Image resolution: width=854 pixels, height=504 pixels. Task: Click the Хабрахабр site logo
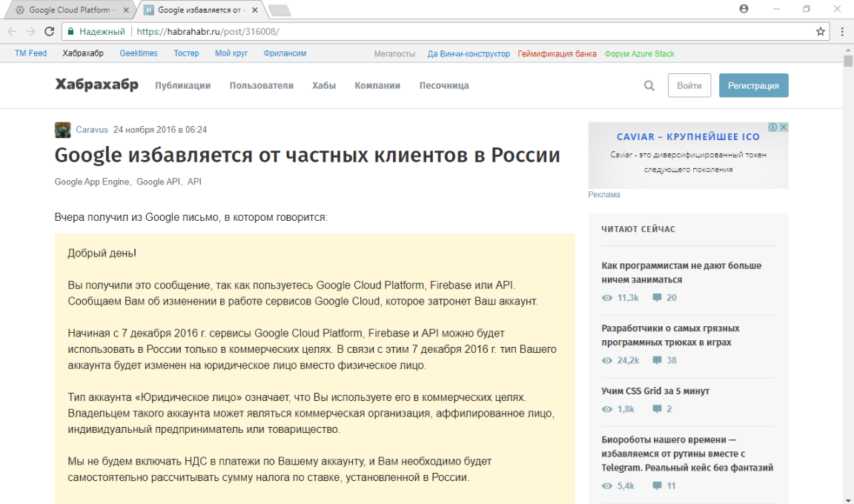tap(97, 84)
